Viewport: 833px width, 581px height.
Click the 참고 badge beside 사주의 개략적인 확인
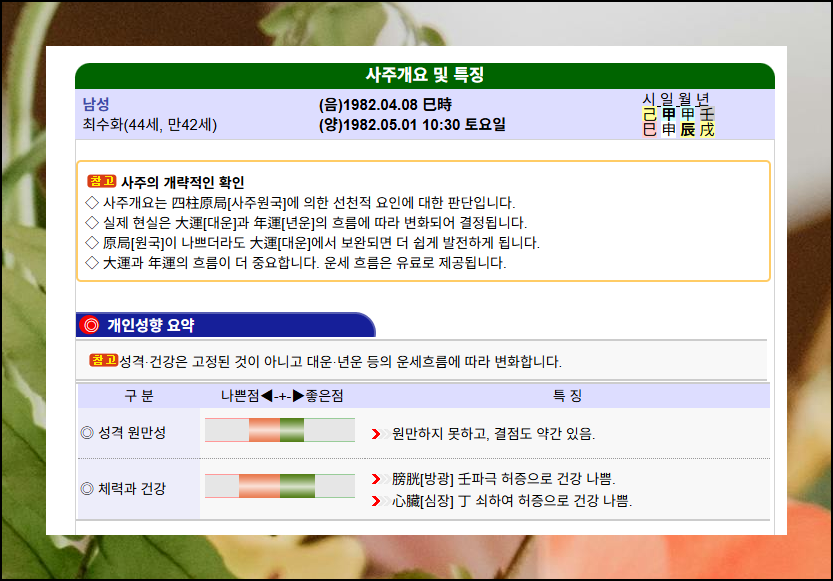pyautogui.click(x=101, y=181)
